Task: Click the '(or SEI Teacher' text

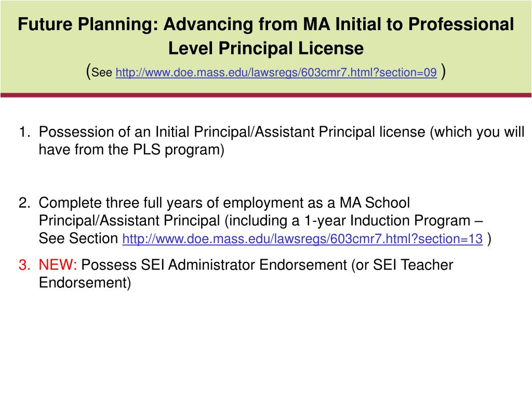Action: coord(403,264)
